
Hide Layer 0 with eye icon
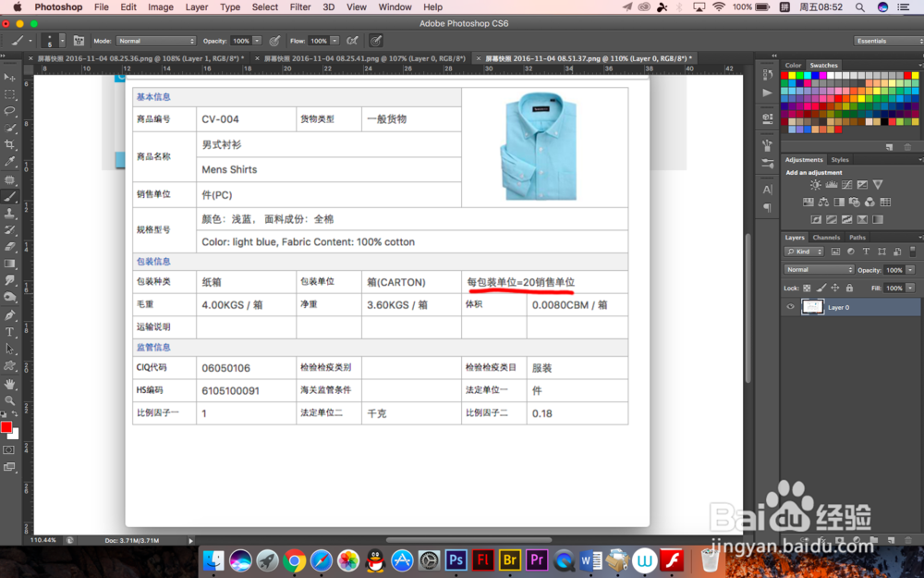click(x=790, y=307)
